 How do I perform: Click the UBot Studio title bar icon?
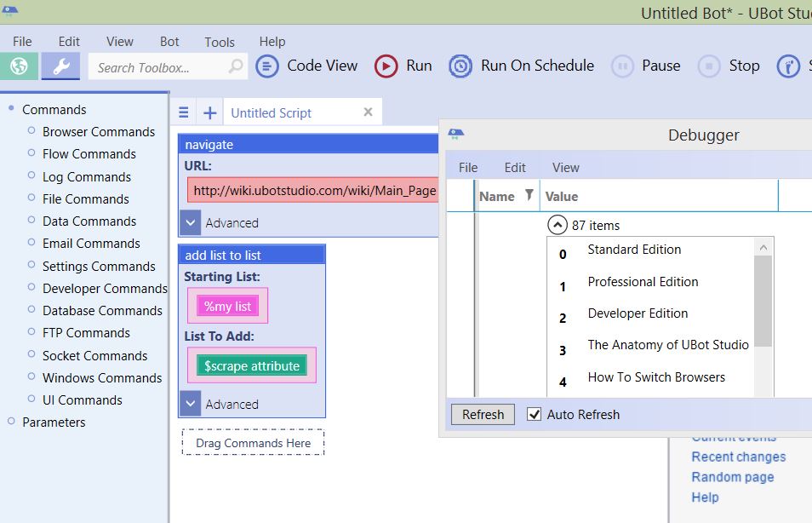pos(10,10)
